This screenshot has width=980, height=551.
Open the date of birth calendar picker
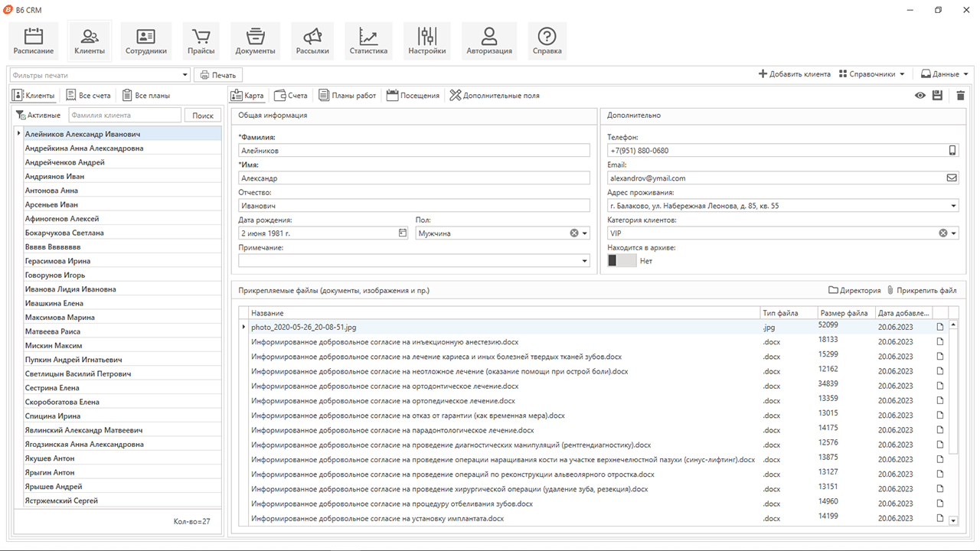pyautogui.click(x=403, y=233)
